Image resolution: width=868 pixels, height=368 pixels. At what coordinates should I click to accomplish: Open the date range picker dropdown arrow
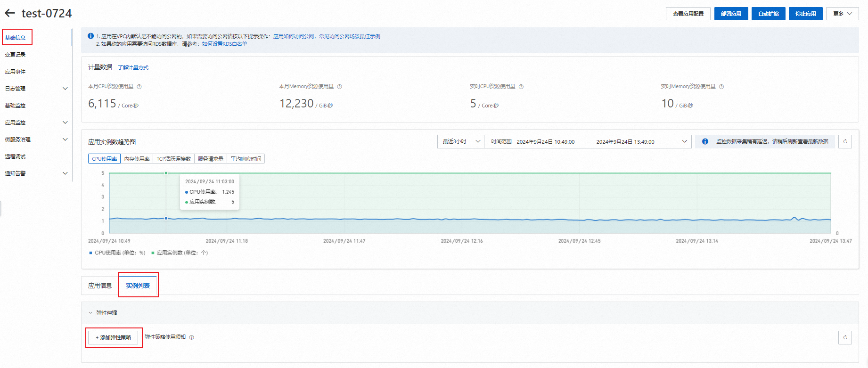pyautogui.click(x=684, y=141)
